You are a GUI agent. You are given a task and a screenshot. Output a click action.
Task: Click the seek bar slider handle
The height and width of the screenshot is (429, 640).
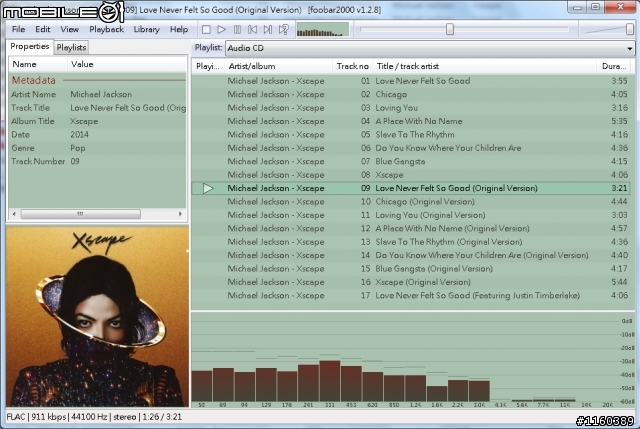(450, 29)
